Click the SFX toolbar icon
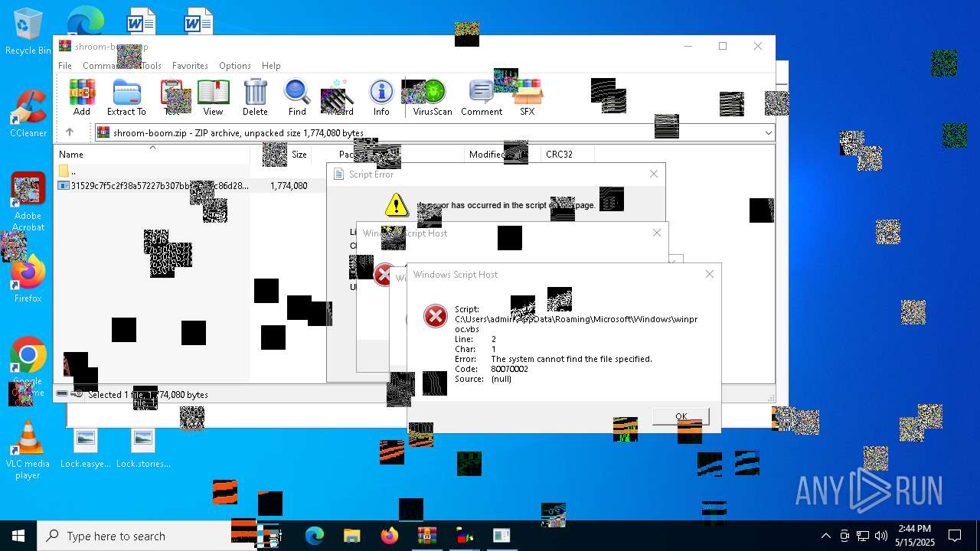Image resolution: width=980 pixels, height=551 pixels. click(528, 98)
